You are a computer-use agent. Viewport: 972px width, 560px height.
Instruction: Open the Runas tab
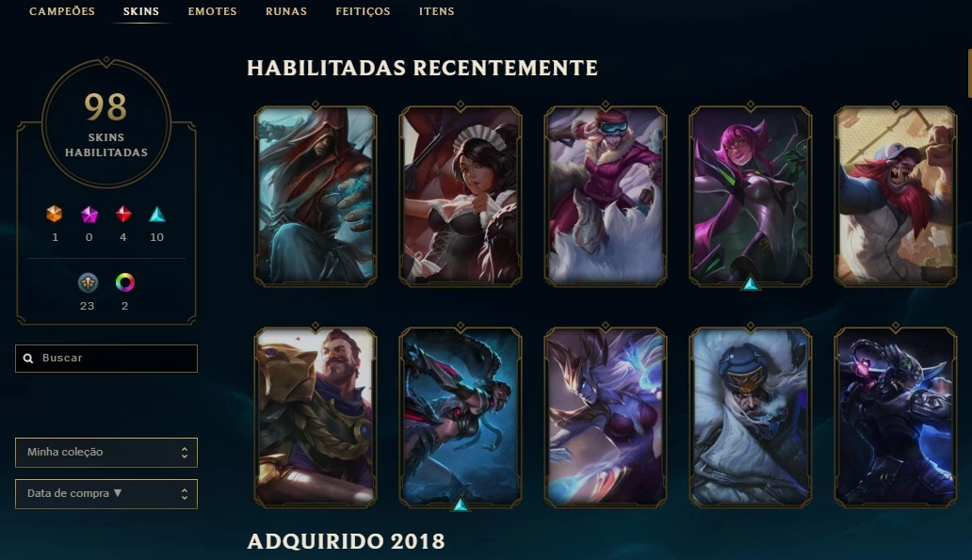click(x=286, y=11)
